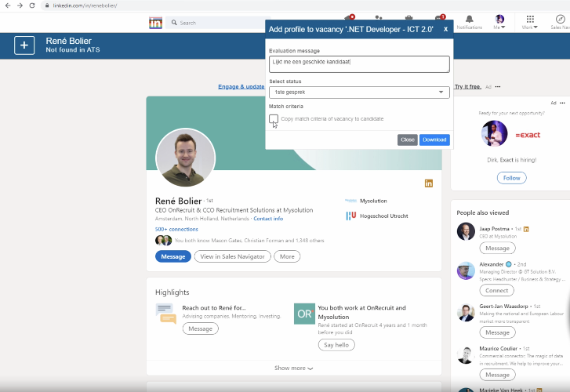Click the plus icon beside René Bolier

[24, 45]
